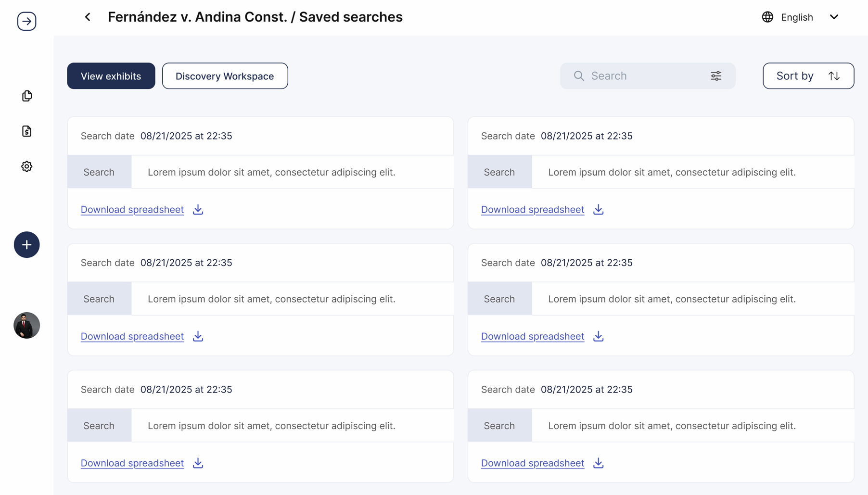This screenshot has width=868, height=495.
Task: Click the dark plus add button
Action: [26, 245]
